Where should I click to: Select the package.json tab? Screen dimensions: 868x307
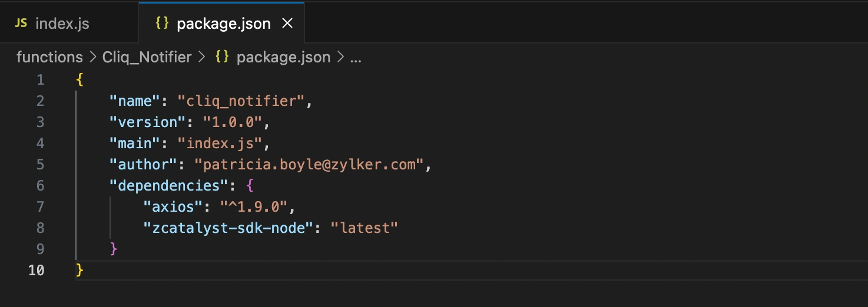pos(221,24)
